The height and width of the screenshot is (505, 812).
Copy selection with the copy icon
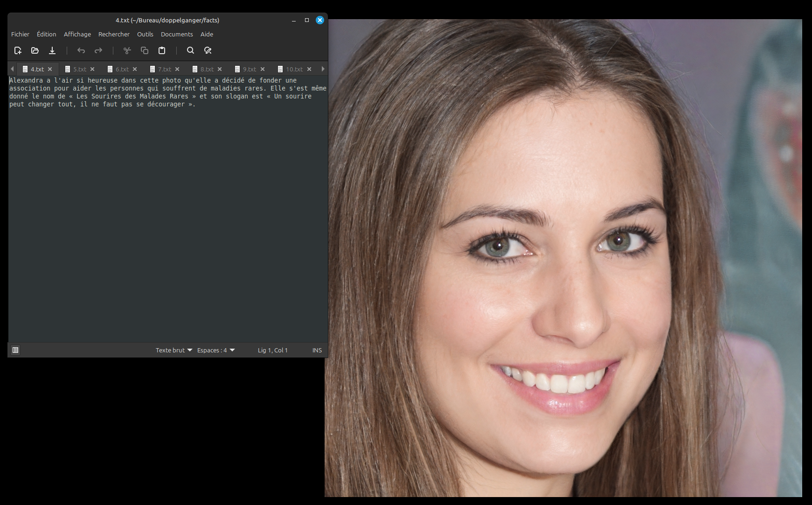tap(145, 50)
